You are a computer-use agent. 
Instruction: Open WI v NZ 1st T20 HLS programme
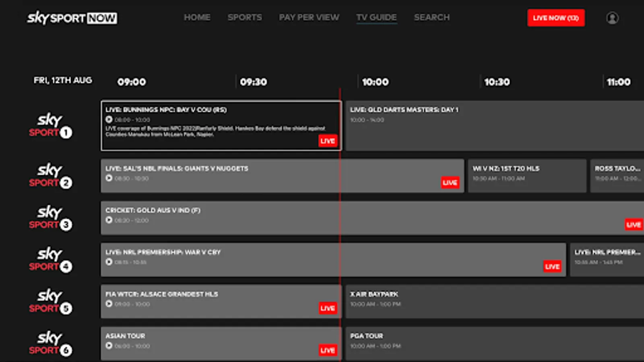[x=527, y=176]
